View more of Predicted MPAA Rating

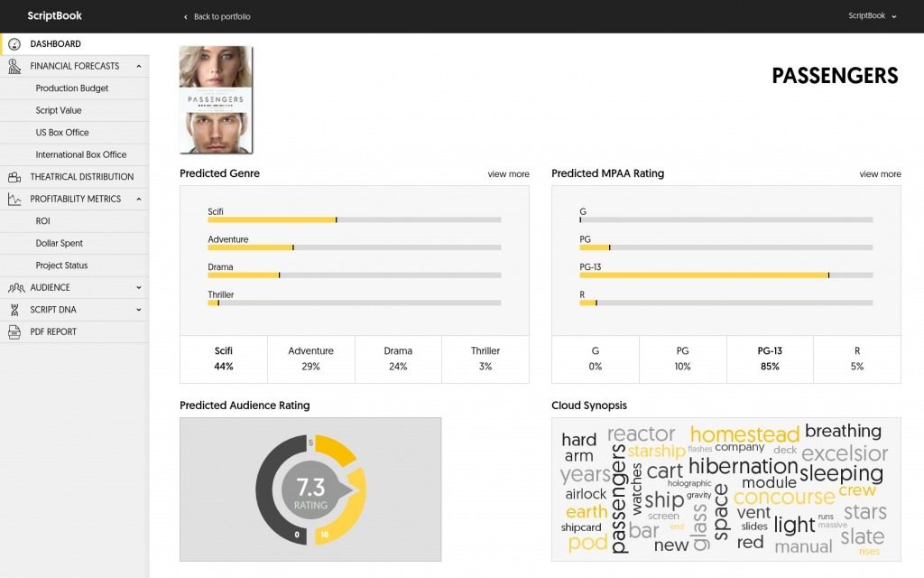[x=880, y=174]
